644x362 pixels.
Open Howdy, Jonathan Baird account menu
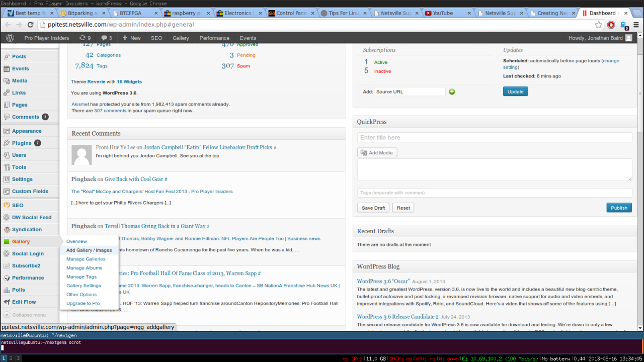[x=600, y=38]
